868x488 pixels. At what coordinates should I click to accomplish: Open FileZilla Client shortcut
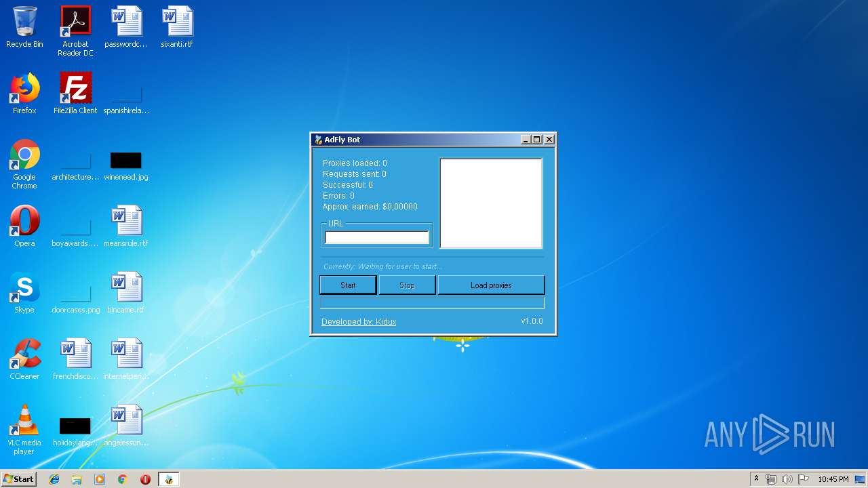[x=75, y=94]
